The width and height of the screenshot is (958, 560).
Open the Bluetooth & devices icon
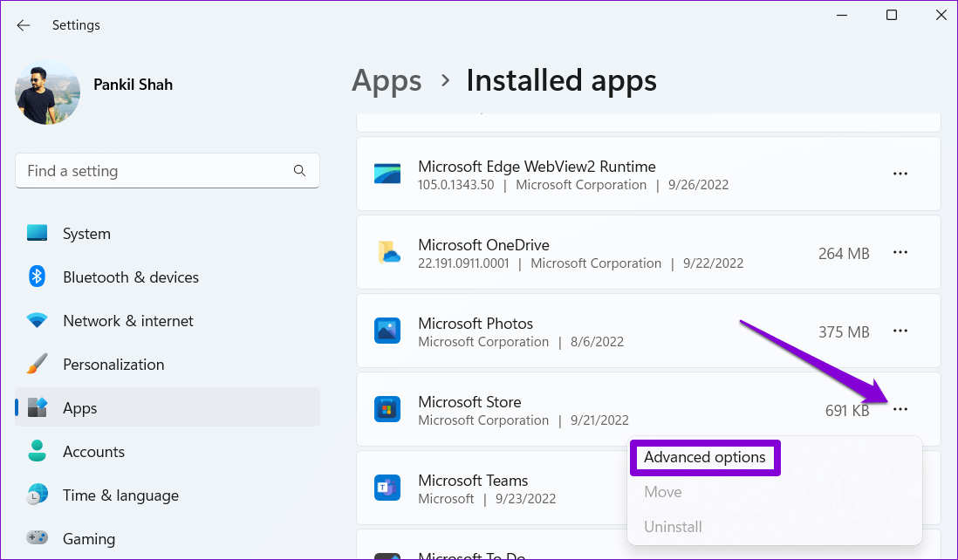38,277
